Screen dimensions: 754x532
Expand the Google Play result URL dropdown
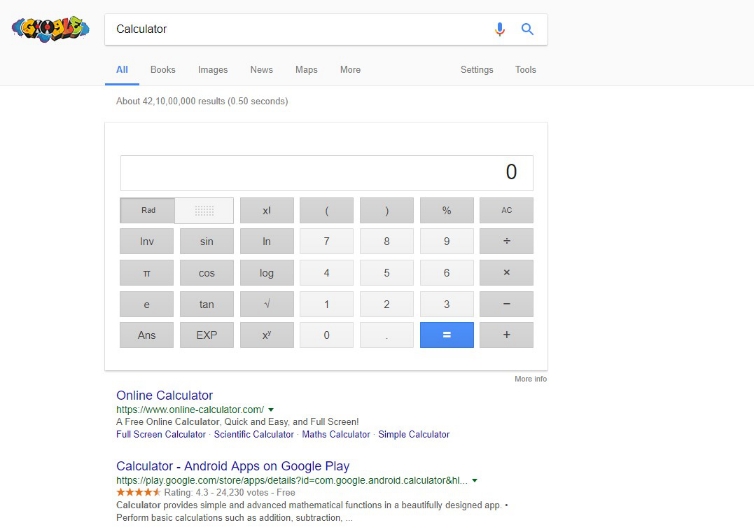474,480
